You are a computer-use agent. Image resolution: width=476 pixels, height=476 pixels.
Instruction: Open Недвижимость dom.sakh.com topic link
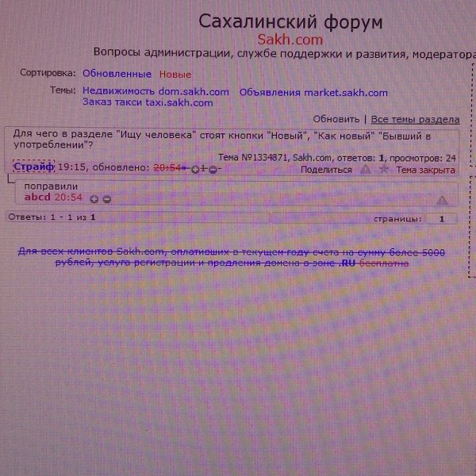coord(155,91)
